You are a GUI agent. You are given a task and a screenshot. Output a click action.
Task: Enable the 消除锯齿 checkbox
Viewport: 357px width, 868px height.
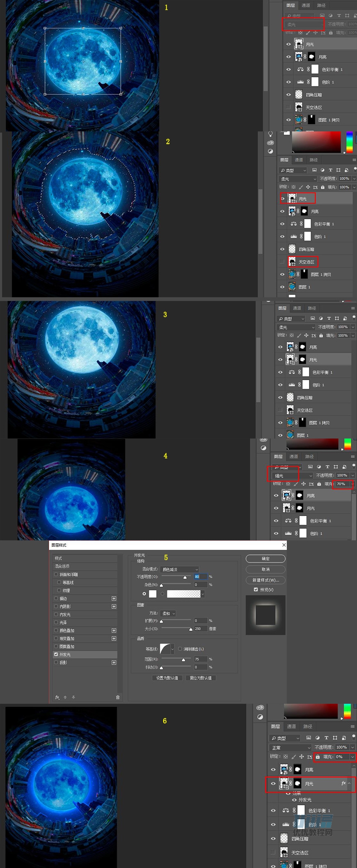180,649
